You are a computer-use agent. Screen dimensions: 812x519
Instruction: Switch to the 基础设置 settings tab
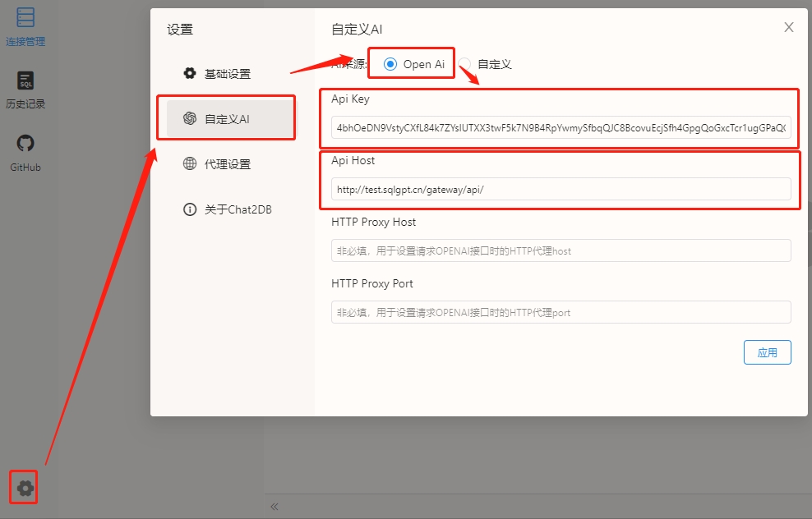coord(228,74)
